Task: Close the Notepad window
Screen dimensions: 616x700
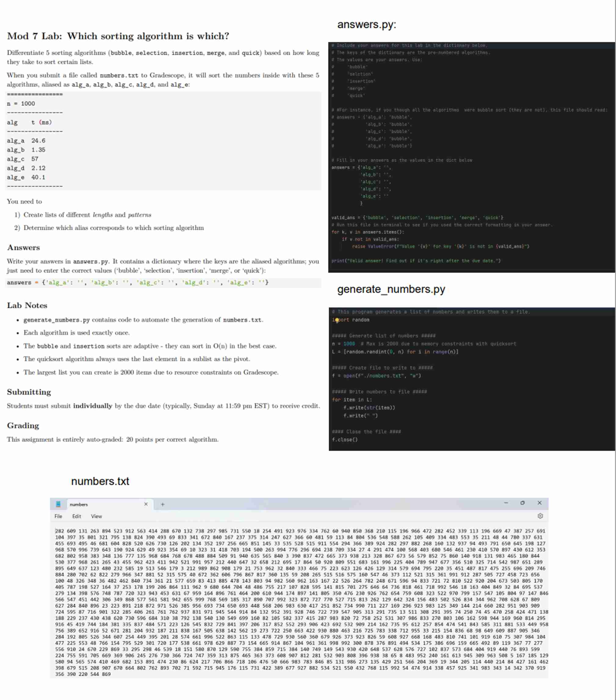Action: pyautogui.click(x=540, y=503)
